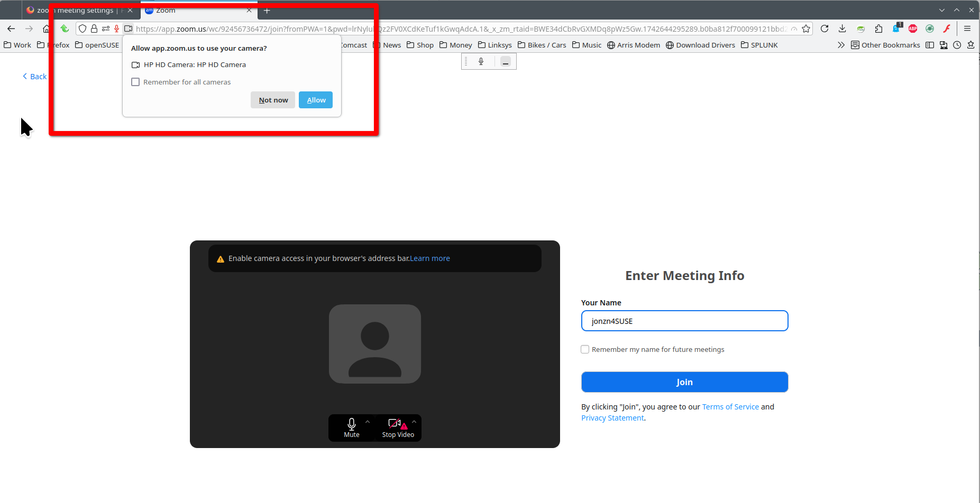Viewport: 980px width, 503px height.
Task: Open the Arris Modem bookmark
Action: point(634,45)
